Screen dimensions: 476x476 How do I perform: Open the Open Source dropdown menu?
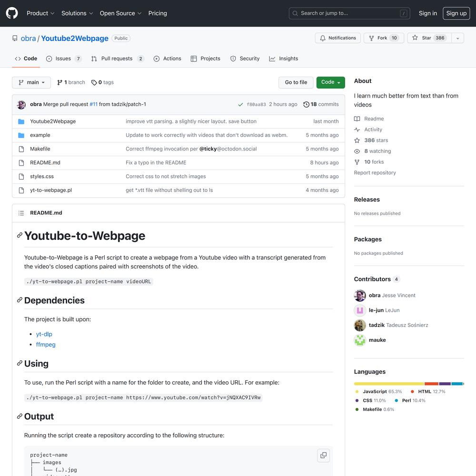tap(120, 13)
